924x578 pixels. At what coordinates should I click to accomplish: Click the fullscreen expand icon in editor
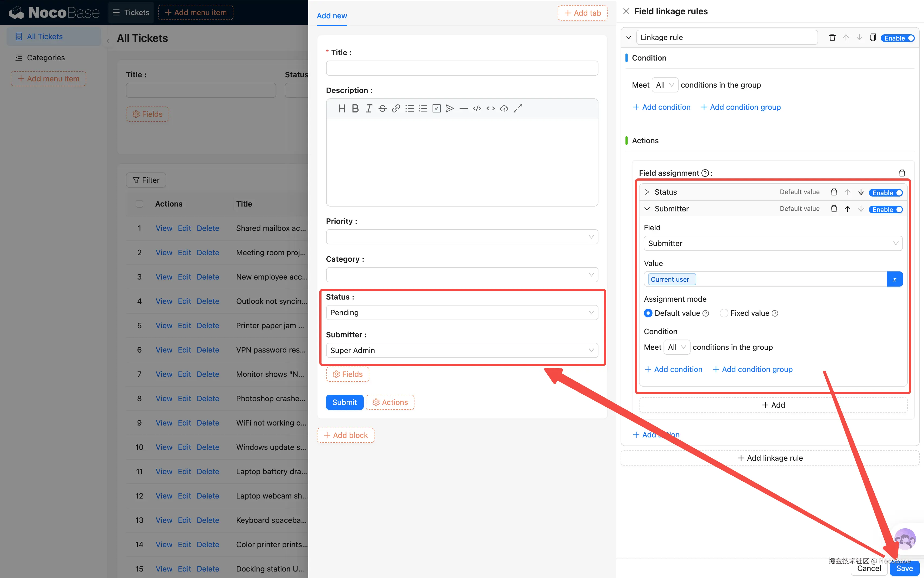click(518, 109)
